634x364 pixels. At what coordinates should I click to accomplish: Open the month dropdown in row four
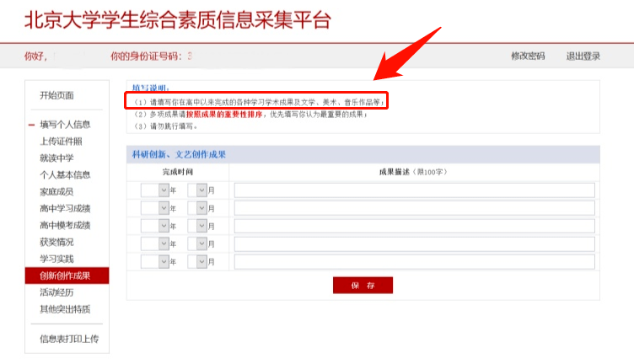[x=197, y=244]
